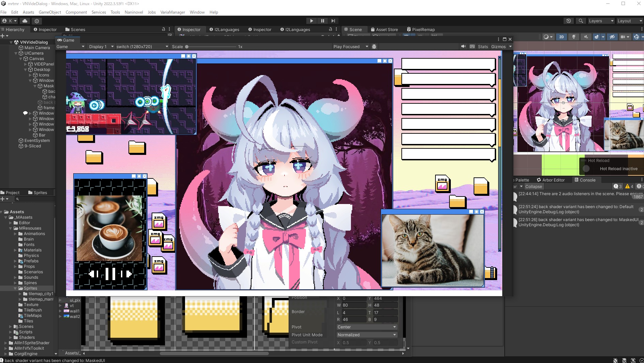Open Unity cloud services icon
644x363 pixels.
[25, 21]
